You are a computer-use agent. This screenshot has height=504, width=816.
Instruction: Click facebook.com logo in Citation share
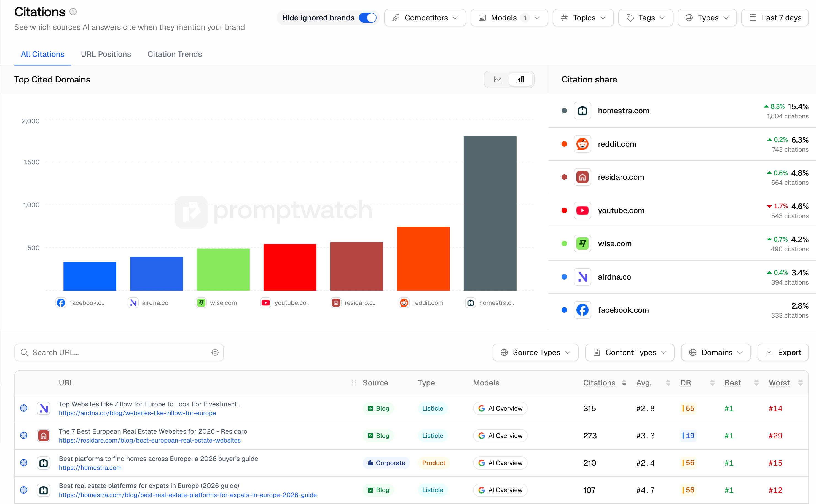[x=582, y=310]
